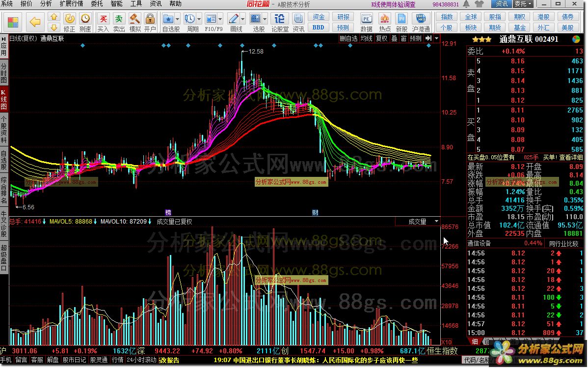Click the 港股 button
The height and width of the screenshot is (368, 588).
coord(543,17)
